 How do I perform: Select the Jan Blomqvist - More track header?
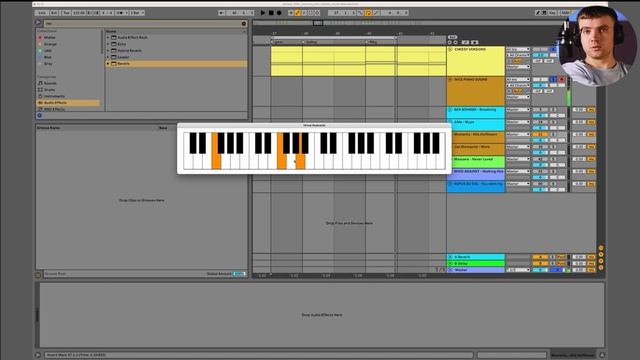tap(476, 149)
